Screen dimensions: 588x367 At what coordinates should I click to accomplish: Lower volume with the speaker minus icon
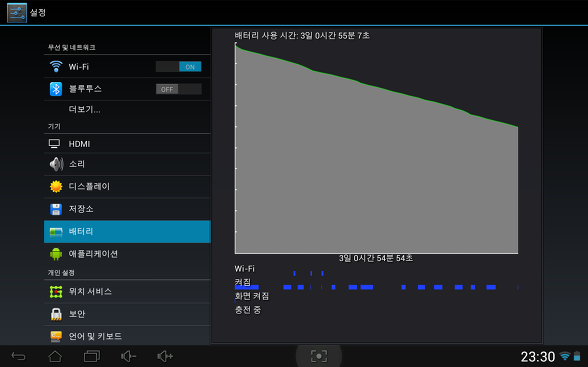tap(128, 356)
